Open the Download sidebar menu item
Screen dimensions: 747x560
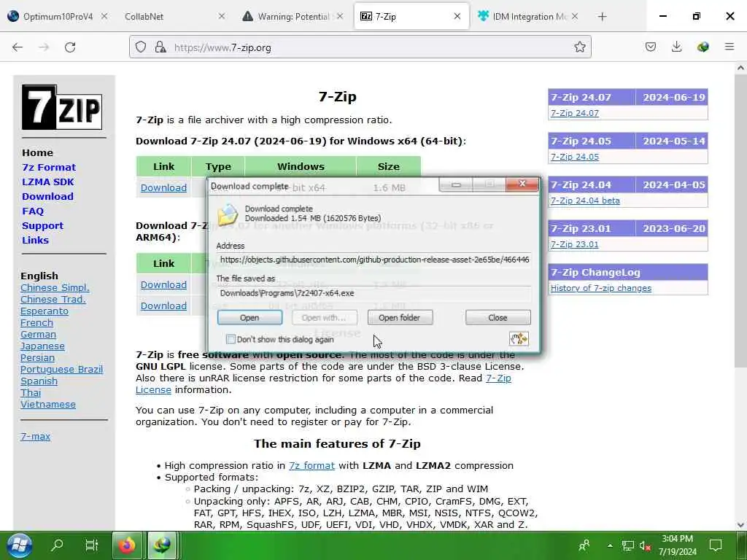pyautogui.click(x=47, y=196)
